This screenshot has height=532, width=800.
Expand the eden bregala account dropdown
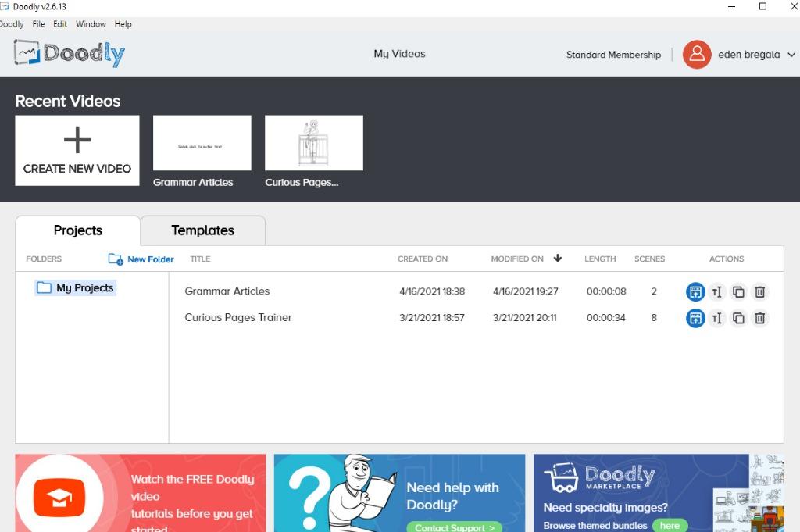[791, 55]
